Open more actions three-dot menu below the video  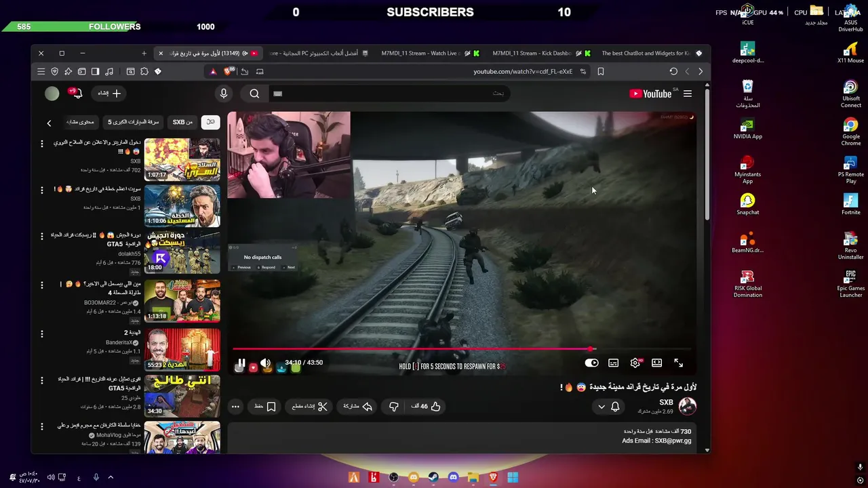point(235,407)
